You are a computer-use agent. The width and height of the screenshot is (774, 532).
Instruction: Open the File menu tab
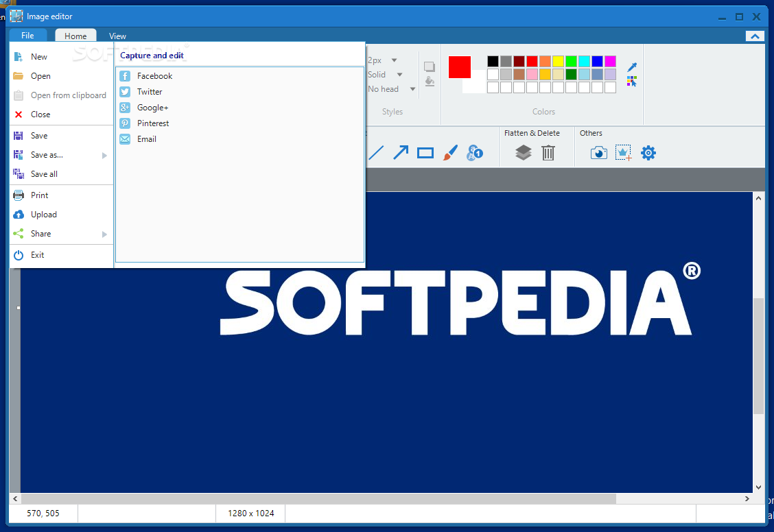pyautogui.click(x=27, y=36)
